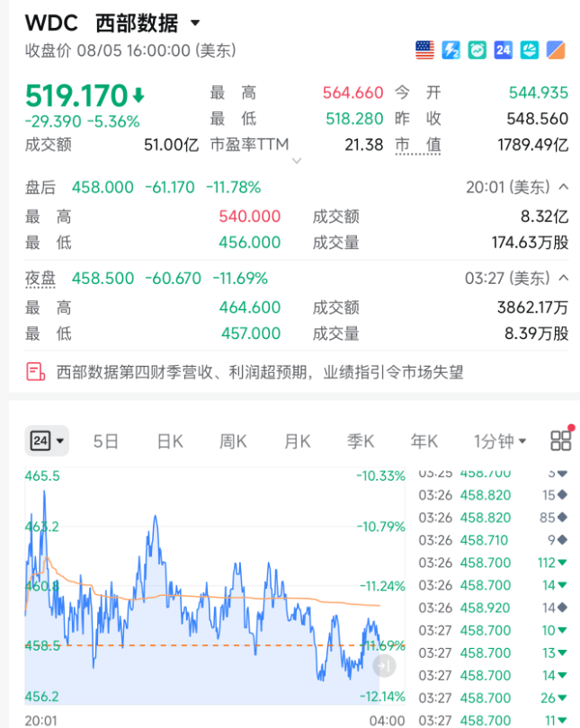Screen dimensions: 580x728
Task: Switch to the 周K chart tab
Action: 233,441
